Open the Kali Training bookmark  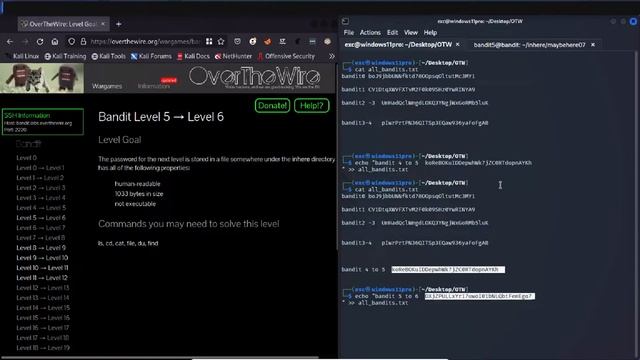click(x=65, y=56)
